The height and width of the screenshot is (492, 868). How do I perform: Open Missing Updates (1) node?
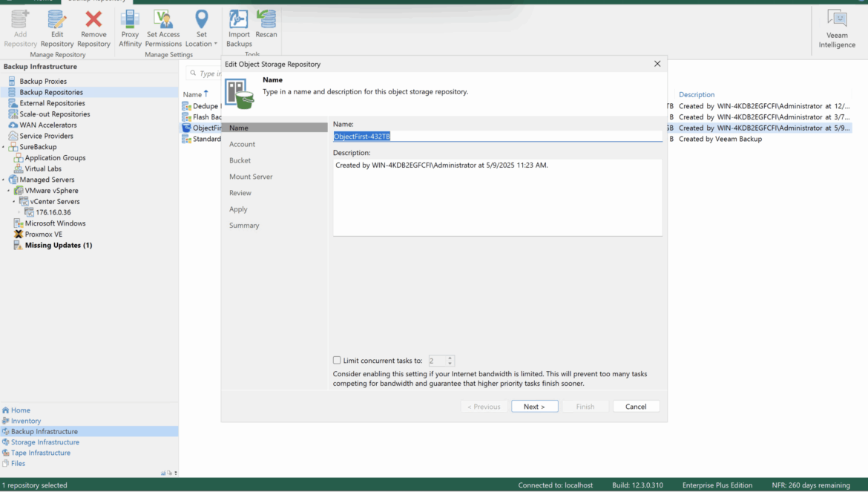coord(58,245)
